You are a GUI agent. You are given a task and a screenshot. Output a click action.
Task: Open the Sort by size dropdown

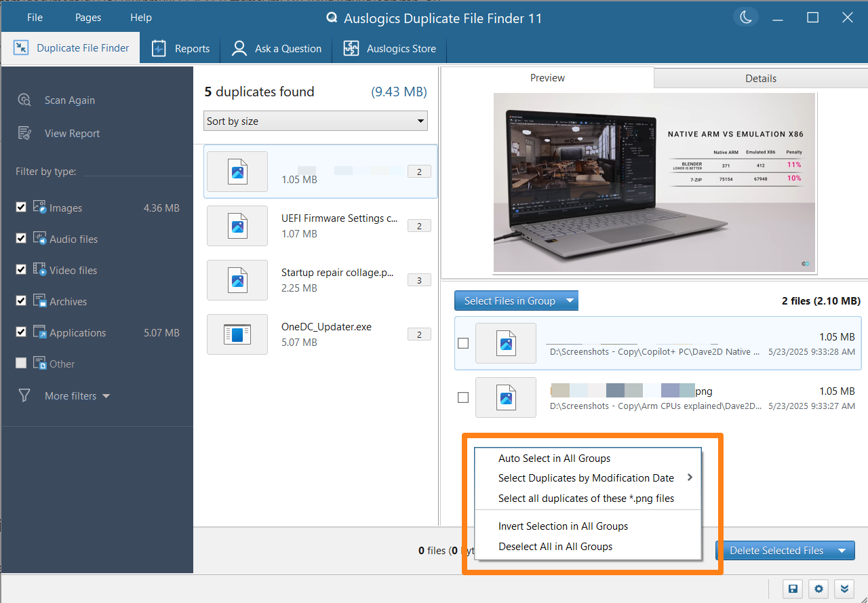(x=315, y=121)
